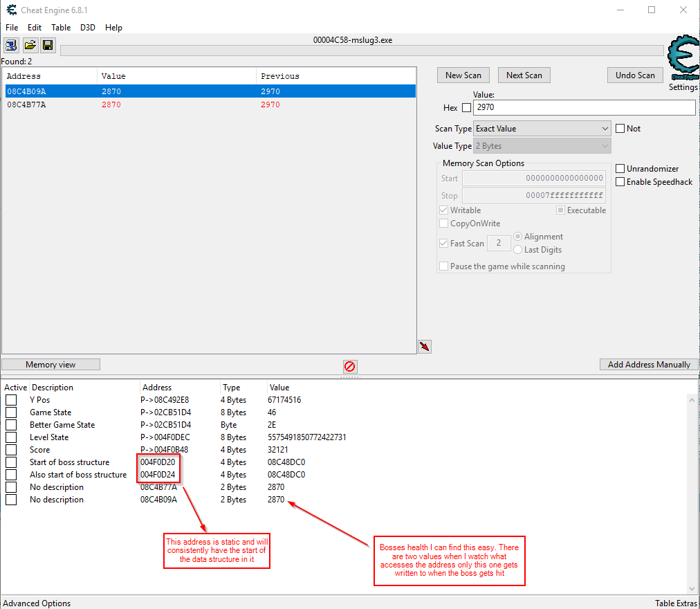This screenshot has width=700, height=609.
Task: Add scan results with red arrow icon
Action: 425,346
